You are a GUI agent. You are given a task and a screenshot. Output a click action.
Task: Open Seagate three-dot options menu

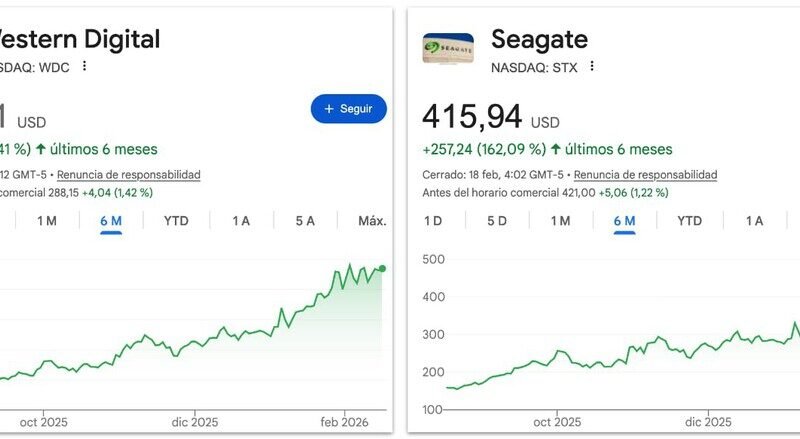coord(592,66)
